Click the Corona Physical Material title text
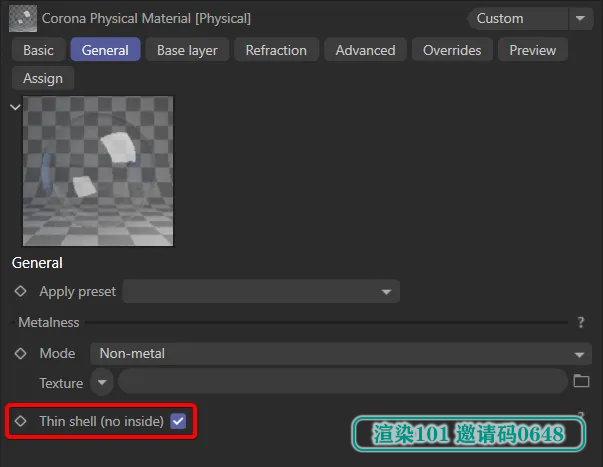The width and height of the screenshot is (603, 467). [x=146, y=18]
